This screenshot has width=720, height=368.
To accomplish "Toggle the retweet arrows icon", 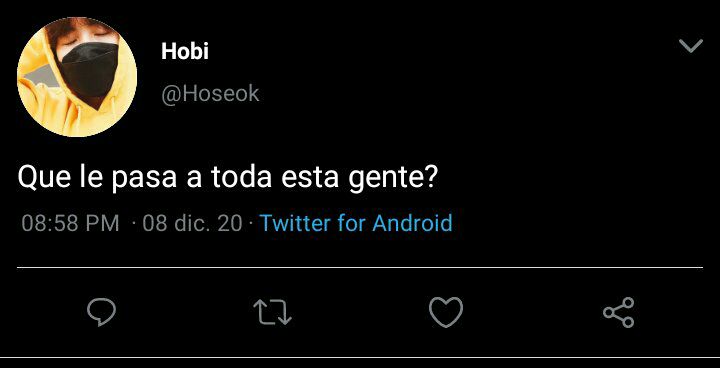I will pyautogui.click(x=273, y=312).
